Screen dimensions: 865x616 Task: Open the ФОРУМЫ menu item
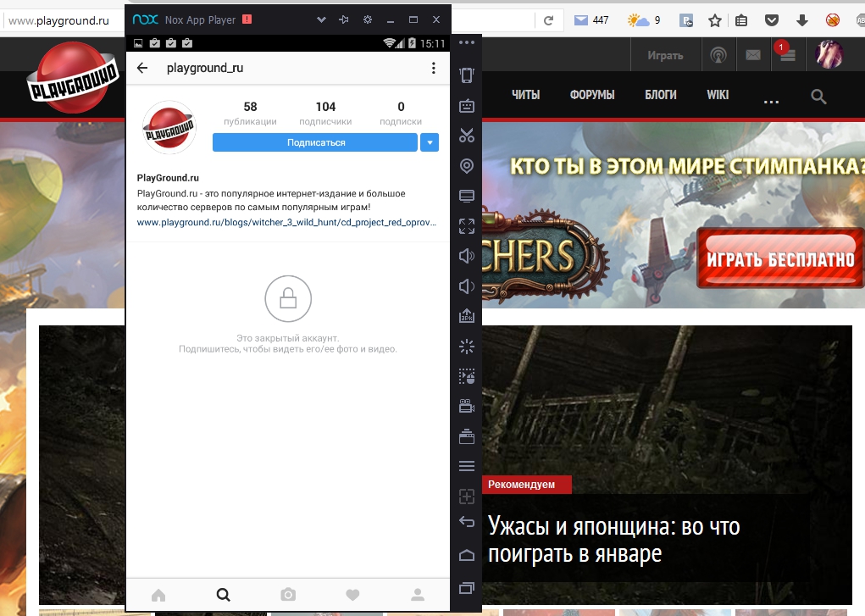tap(592, 95)
